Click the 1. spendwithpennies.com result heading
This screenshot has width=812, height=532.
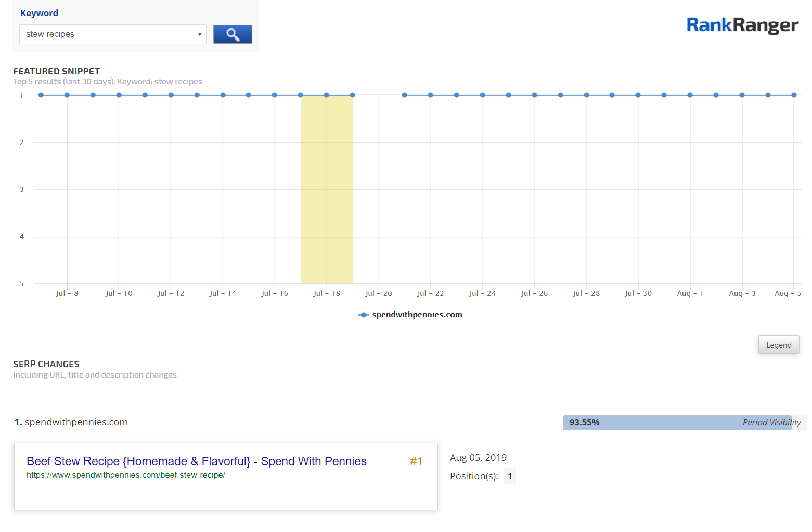(71, 422)
